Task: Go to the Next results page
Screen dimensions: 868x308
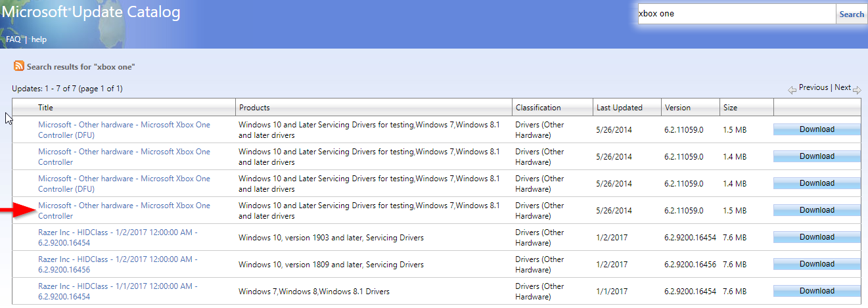Action: [x=842, y=87]
